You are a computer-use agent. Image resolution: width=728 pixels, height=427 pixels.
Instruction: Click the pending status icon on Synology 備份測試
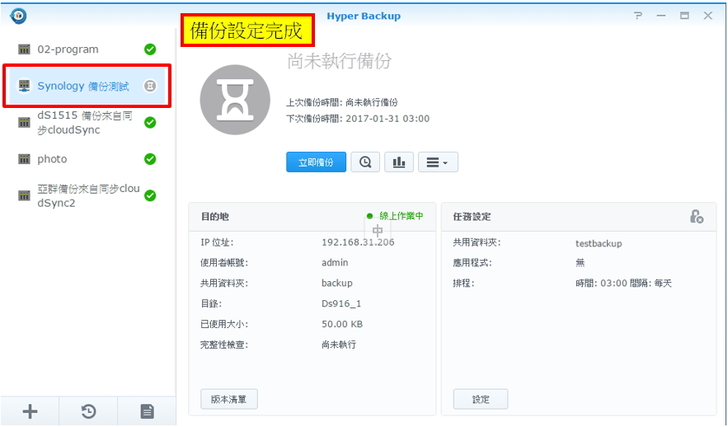coord(150,86)
